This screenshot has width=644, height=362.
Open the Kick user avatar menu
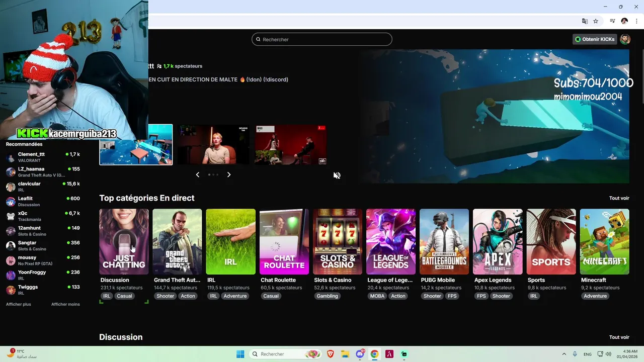(x=625, y=39)
